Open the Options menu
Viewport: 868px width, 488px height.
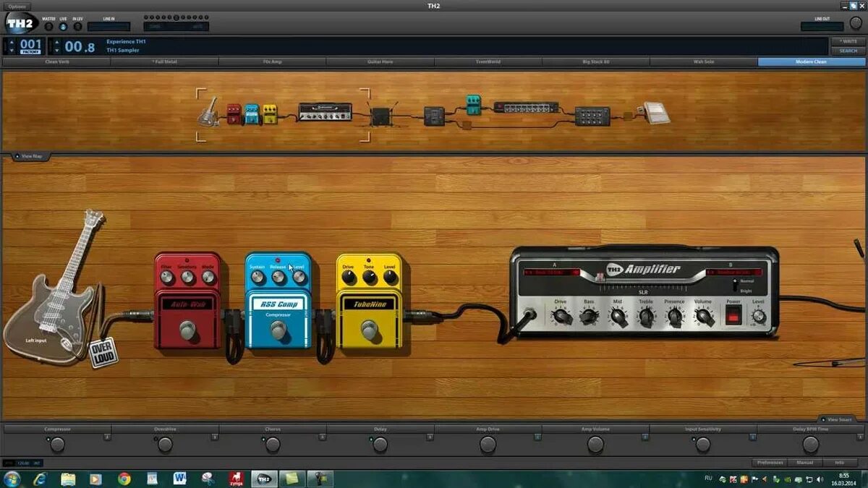point(17,6)
